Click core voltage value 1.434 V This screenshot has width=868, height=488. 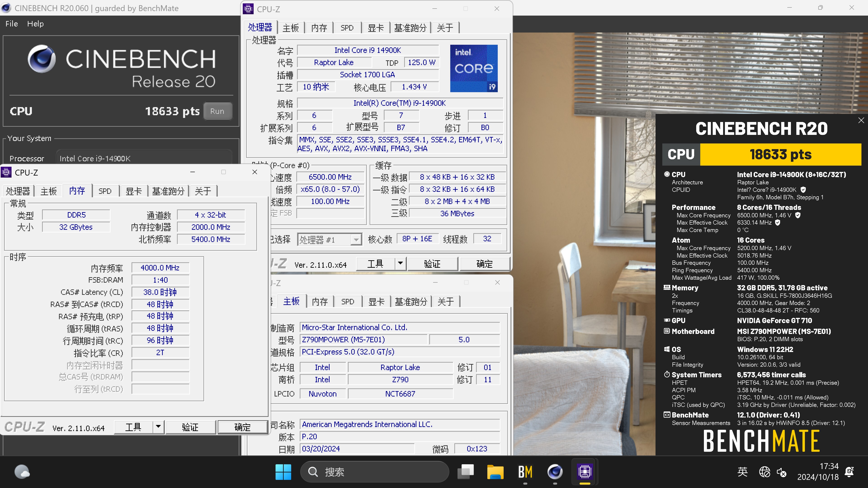(x=415, y=87)
